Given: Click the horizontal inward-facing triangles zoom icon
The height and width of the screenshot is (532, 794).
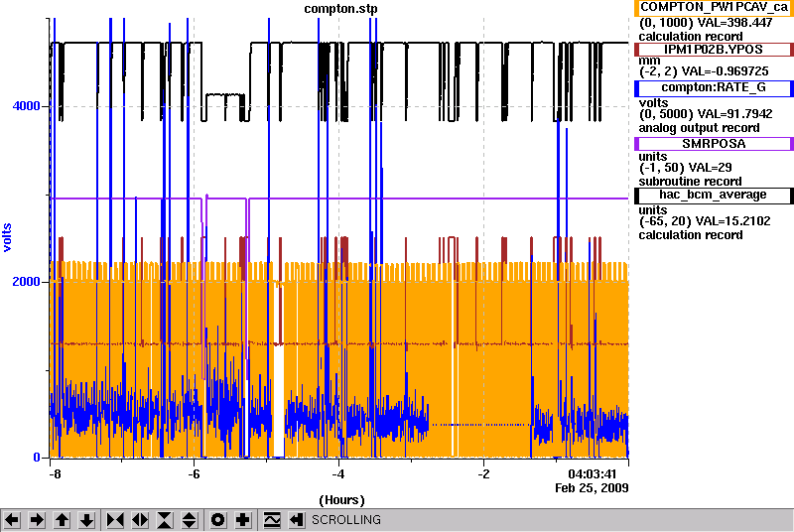Looking at the screenshot, I should [x=115, y=520].
